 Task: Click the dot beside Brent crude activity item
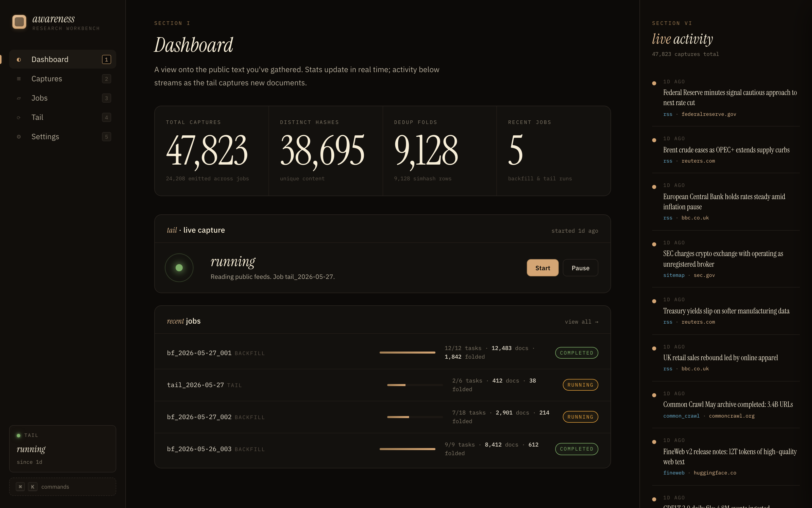point(654,140)
